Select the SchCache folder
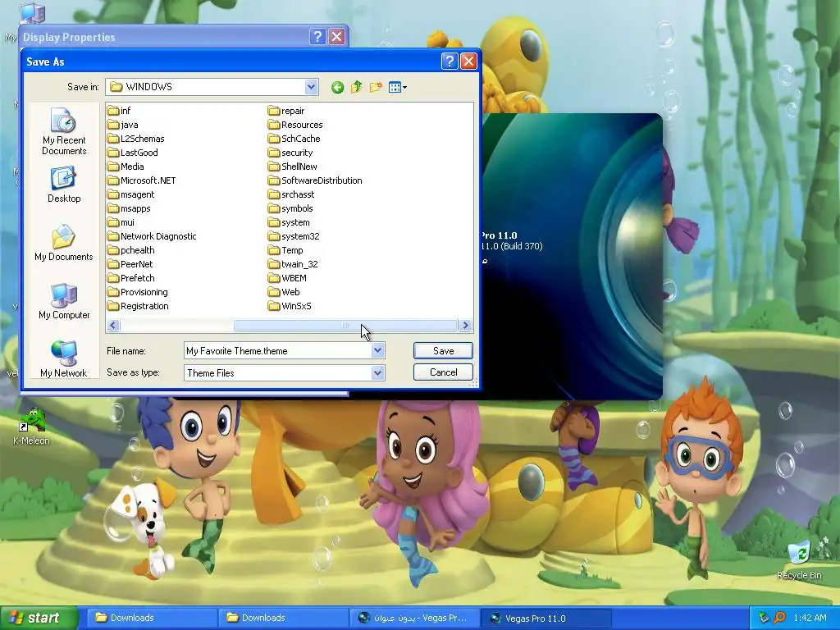Viewport: 840px width, 630px height. point(294,138)
